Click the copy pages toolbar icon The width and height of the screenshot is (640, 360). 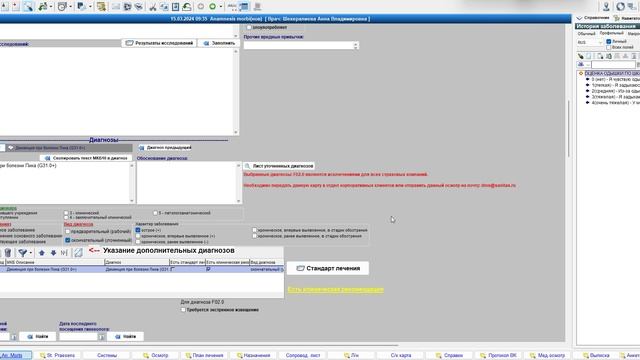(x=164, y=7)
